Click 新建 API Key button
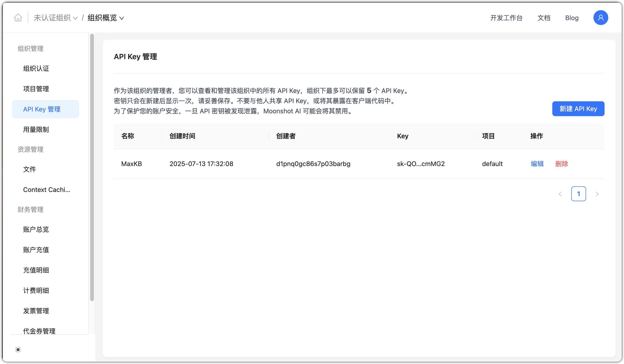The width and height of the screenshot is (624, 364). (578, 109)
